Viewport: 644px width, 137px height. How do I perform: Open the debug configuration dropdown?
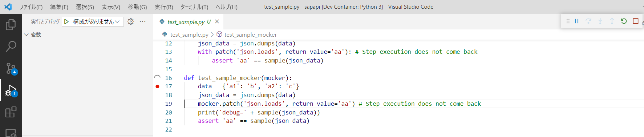pyautogui.click(x=96, y=22)
